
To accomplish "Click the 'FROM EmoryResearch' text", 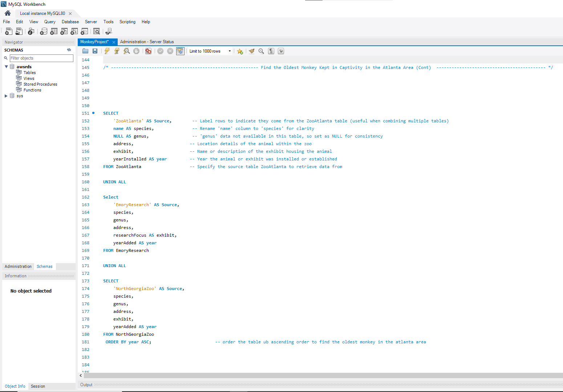I will point(126,250).
